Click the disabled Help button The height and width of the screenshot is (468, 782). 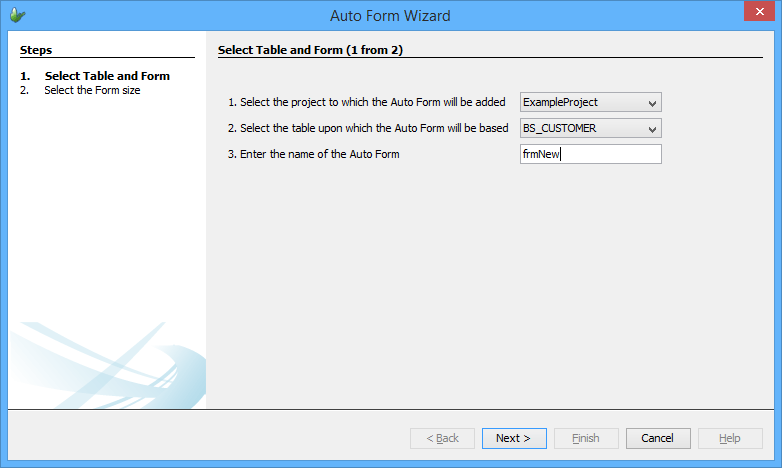729,438
